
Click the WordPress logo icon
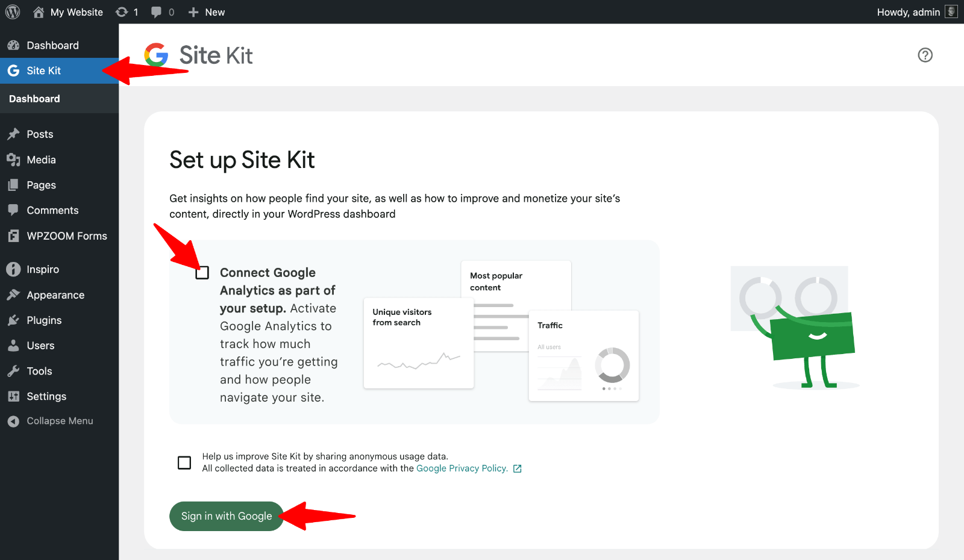pyautogui.click(x=13, y=12)
